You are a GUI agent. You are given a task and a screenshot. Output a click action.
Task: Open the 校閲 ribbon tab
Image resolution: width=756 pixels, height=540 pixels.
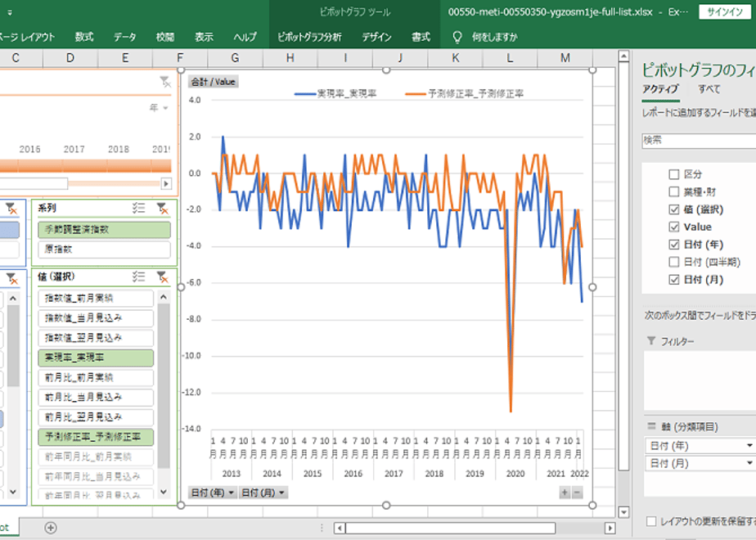tap(165, 37)
